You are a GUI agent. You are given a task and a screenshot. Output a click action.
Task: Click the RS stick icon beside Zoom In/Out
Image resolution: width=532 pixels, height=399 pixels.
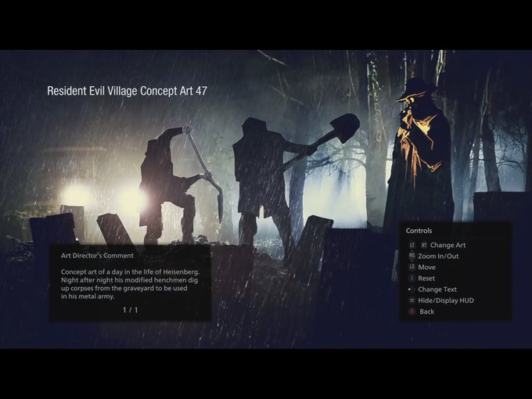(412, 256)
